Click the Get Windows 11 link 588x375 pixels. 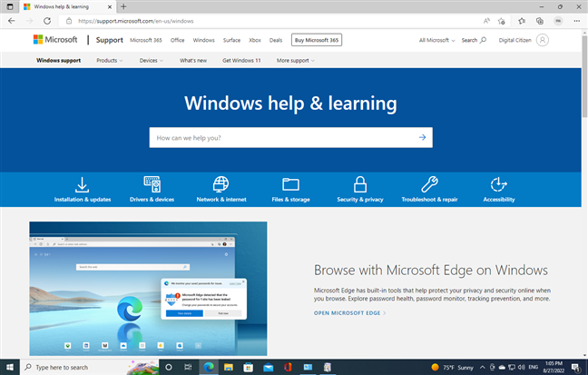241,60
